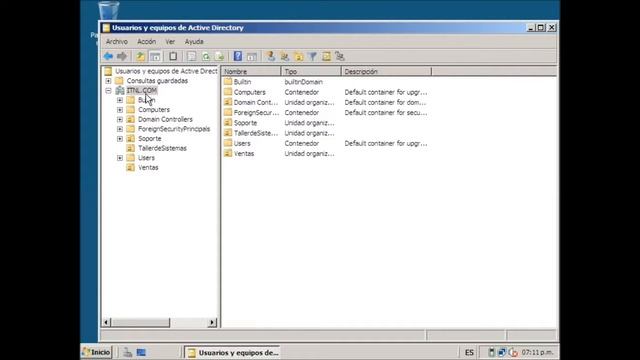This screenshot has width=640, height=360.
Task: Click the ES language indicator
Action: [469, 352]
